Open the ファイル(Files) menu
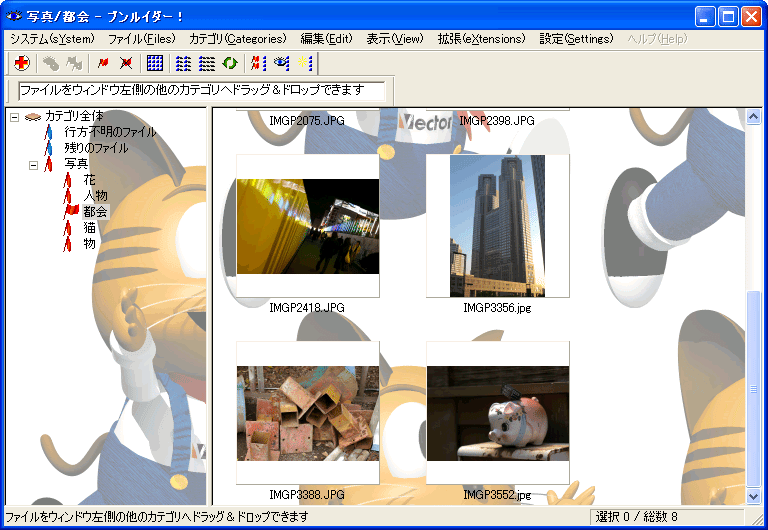 (142, 39)
